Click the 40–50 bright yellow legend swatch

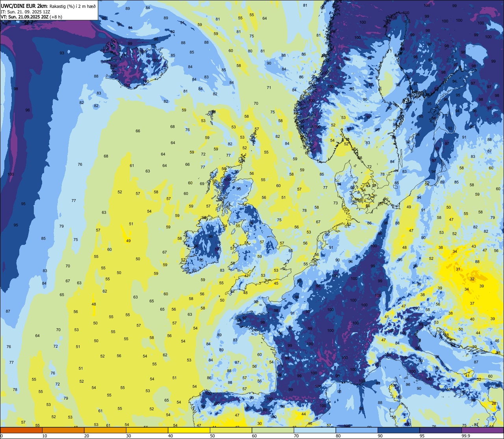(x=189, y=430)
